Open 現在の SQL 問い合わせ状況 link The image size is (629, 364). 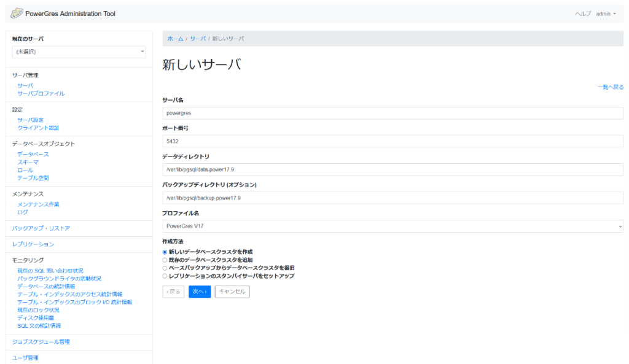tap(50, 271)
